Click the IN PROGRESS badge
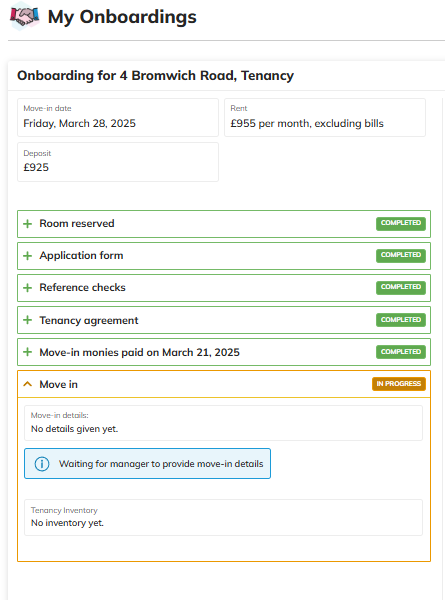The image size is (445, 600). 399,384
